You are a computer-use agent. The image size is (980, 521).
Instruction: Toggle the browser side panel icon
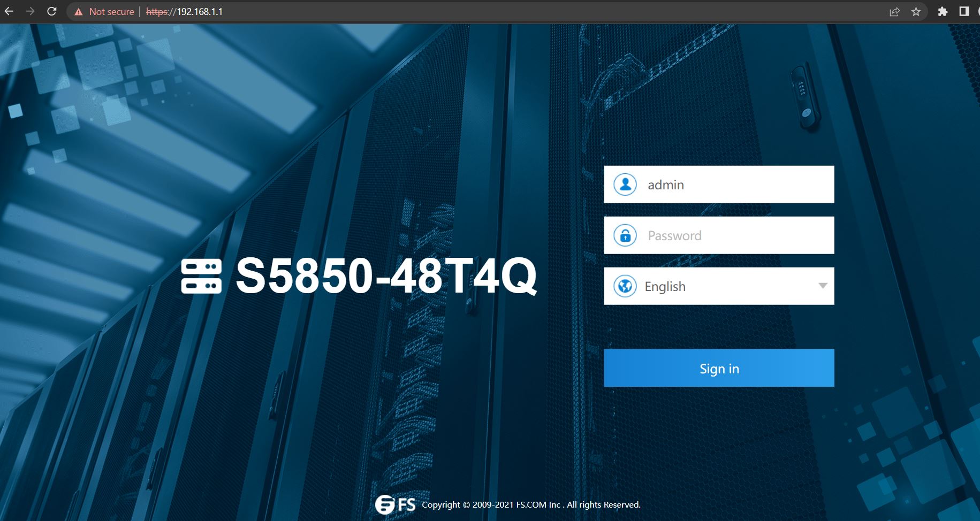point(964,12)
